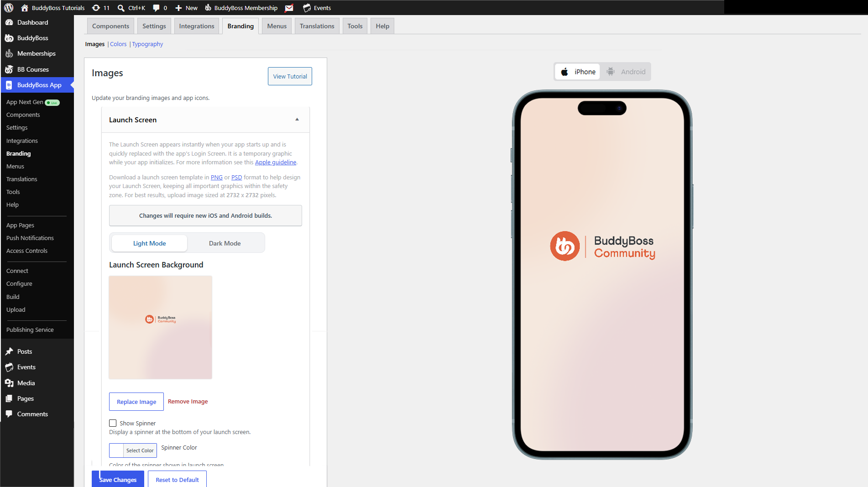Open the Apple guideline link
This screenshot has height=487, width=868.
(x=276, y=162)
